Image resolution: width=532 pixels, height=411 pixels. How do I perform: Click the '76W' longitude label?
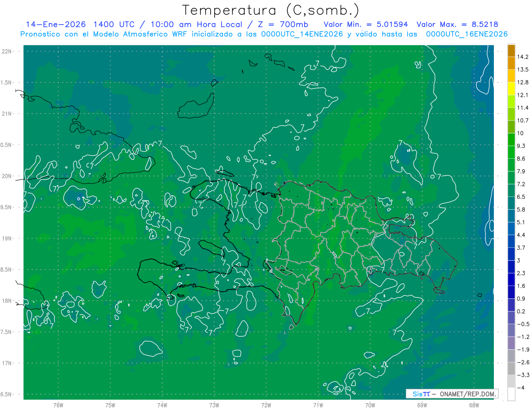coord(58,406)
